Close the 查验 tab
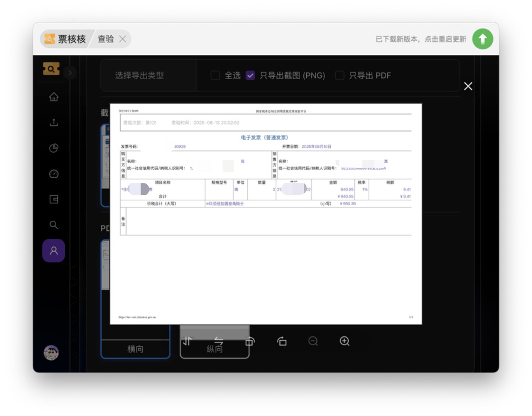The width and height of the screenshot is (532, 416). pos(123,39)
